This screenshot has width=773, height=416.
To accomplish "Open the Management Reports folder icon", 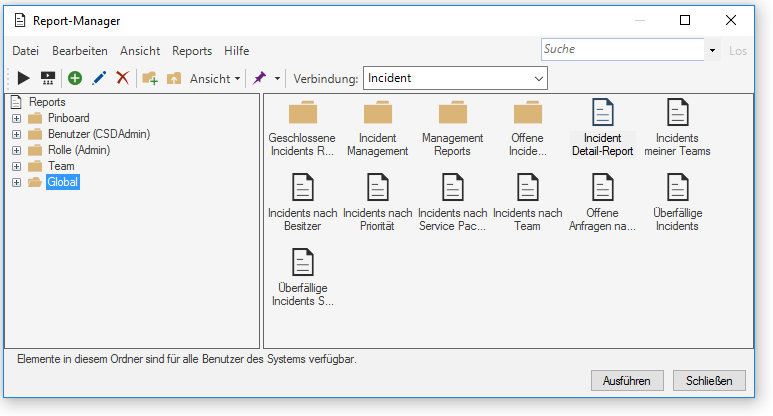I will tap(453, 112).
